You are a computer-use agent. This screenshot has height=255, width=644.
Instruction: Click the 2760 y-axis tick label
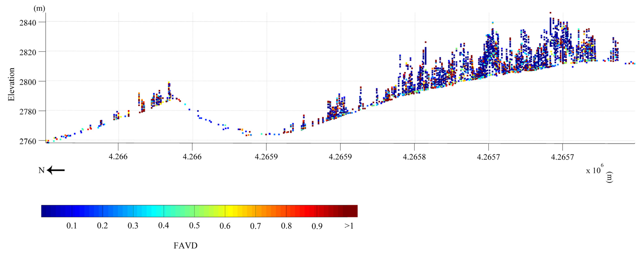tap(28, 141)
